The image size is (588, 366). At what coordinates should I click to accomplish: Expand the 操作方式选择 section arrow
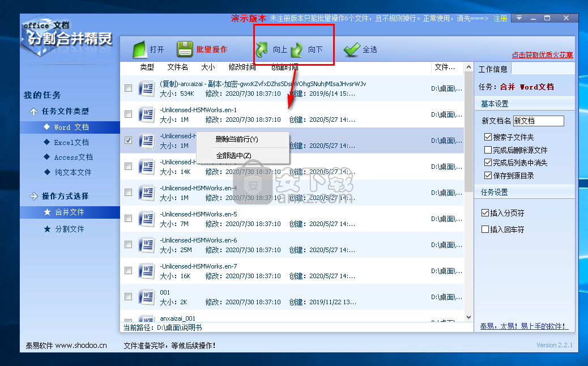click(34, 196)
